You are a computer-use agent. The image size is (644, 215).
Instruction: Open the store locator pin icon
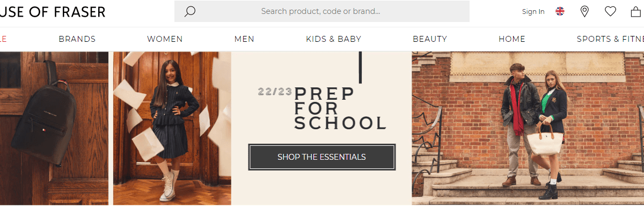pos(584,11)
